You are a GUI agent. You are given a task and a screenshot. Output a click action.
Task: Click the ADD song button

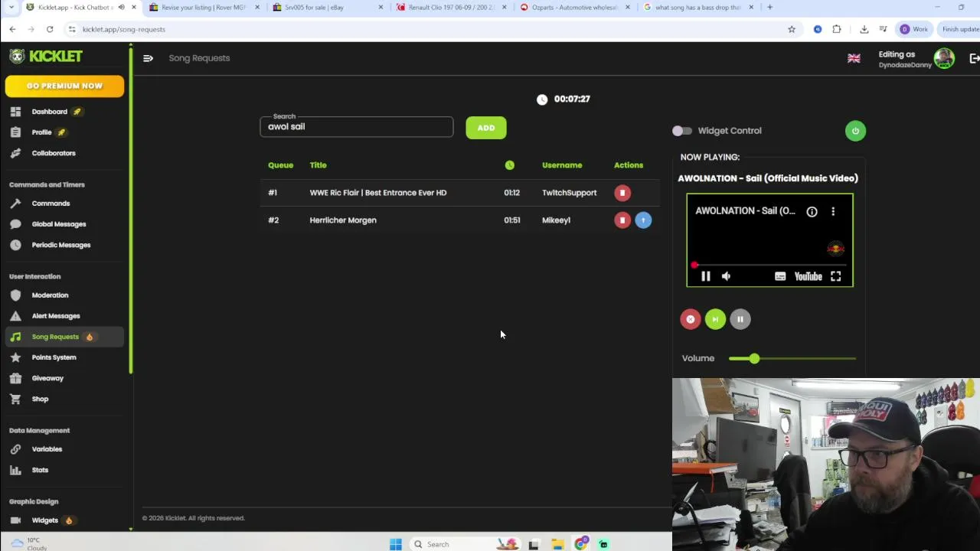coord(486,128)
